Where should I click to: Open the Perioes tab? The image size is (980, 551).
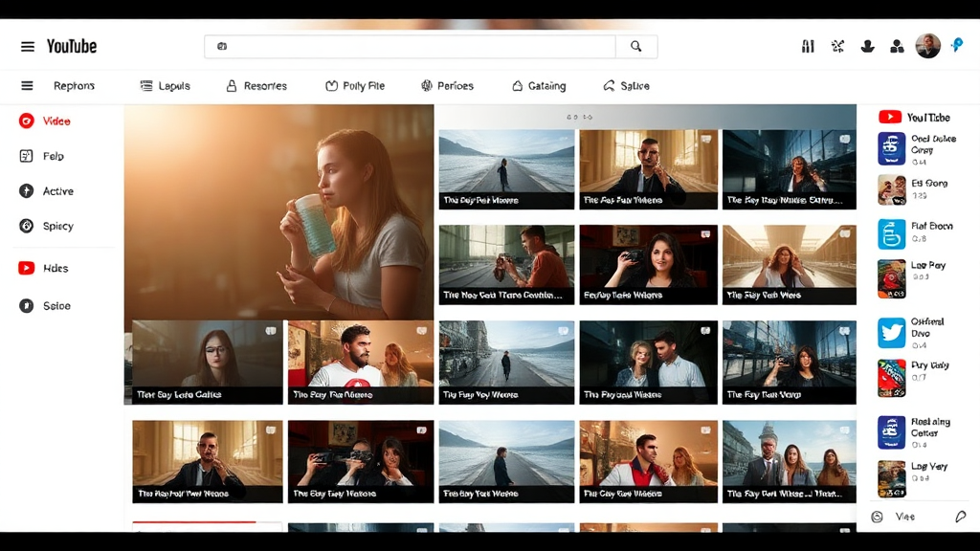447,86
